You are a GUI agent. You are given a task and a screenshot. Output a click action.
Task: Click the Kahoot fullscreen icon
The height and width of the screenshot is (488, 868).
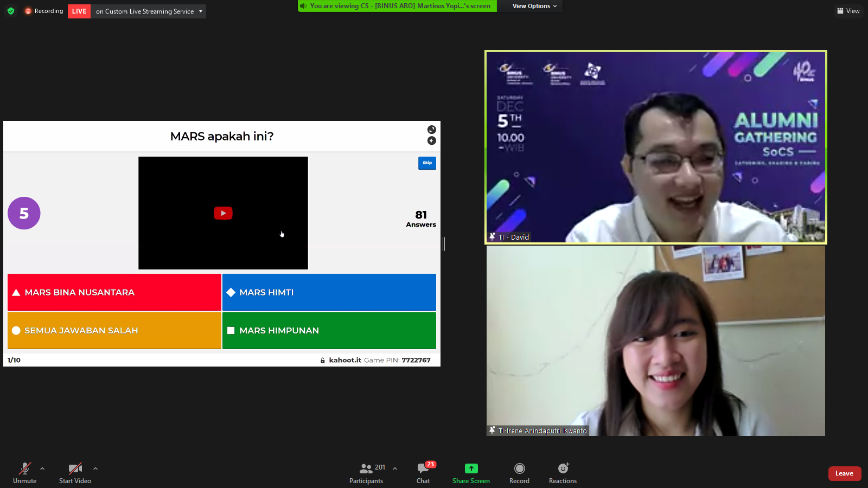[x=431, y=130]
